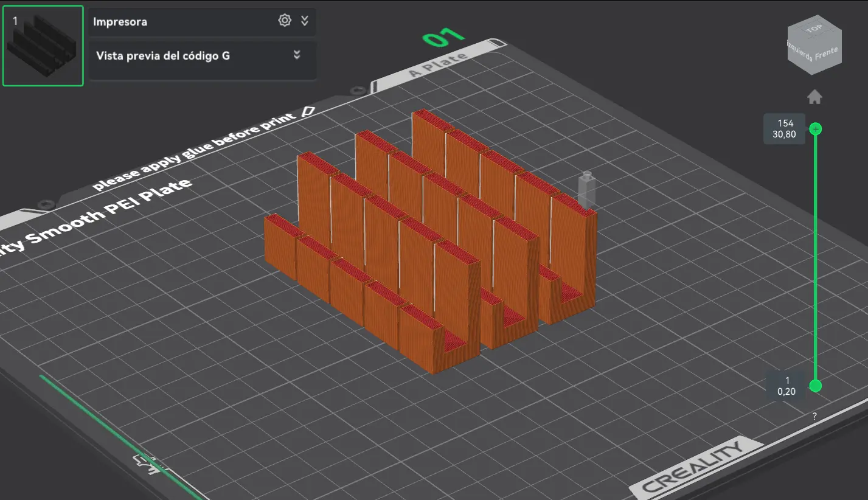Click the upper layer slider handle with plus
Viewport: 868px width, 500px height.
click(816, 129)
